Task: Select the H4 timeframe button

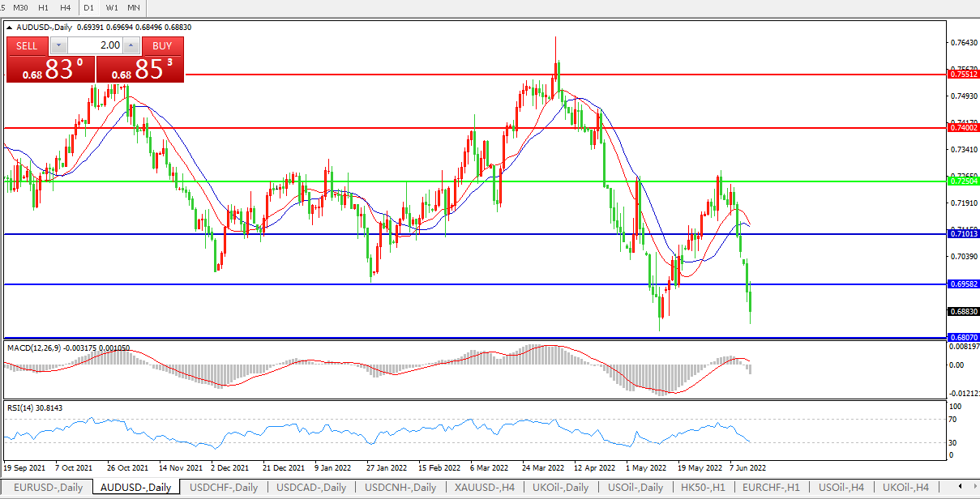Action: pyautogui.click(x=66, y=7)
